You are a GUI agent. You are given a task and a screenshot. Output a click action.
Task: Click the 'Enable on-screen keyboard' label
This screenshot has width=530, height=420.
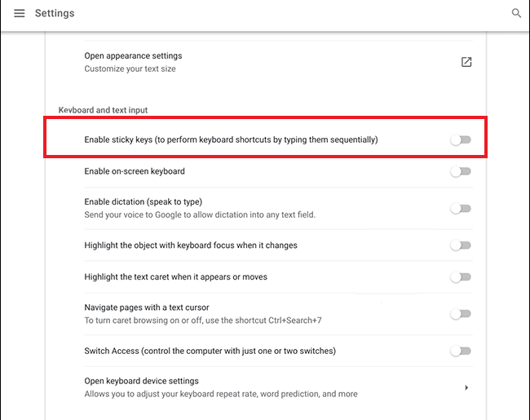[135, 171]
